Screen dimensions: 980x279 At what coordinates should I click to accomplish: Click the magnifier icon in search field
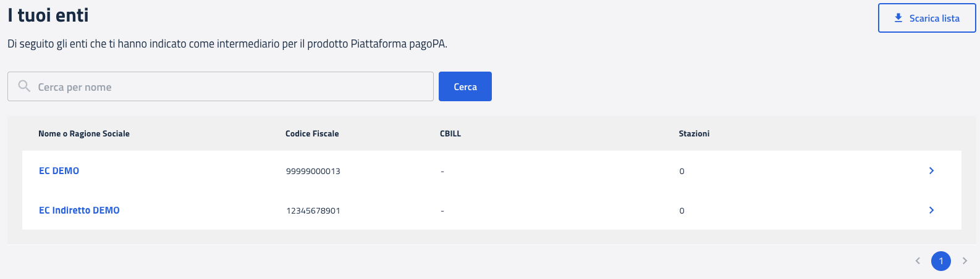(24, 86)
